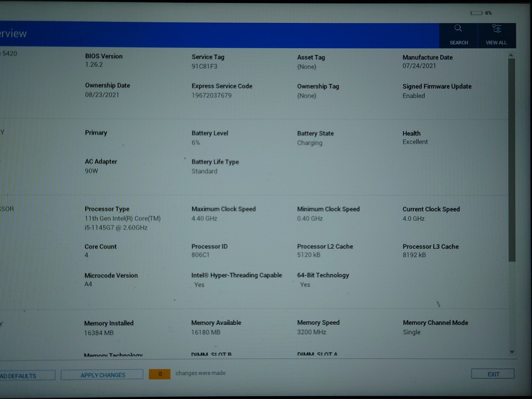This screenshot has width=532, height=399.
Task: Select Express Service Code 19672037679
Action: tap(211, 95)
